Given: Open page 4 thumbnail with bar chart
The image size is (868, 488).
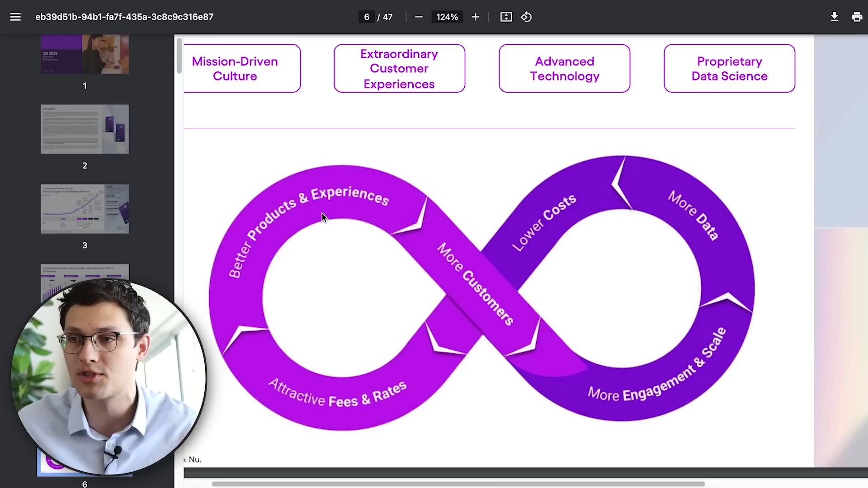Looking at the screenshot, I should click(85, 272).
